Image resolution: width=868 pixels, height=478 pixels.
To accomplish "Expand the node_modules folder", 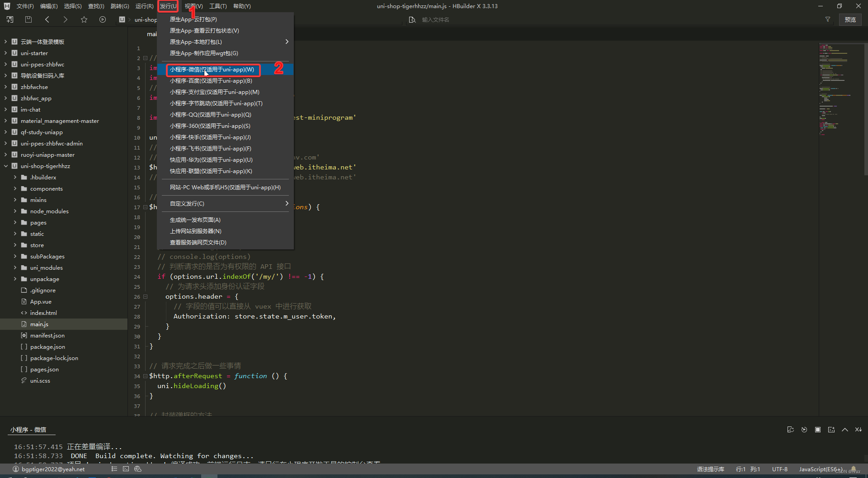I will click(15, 211).
